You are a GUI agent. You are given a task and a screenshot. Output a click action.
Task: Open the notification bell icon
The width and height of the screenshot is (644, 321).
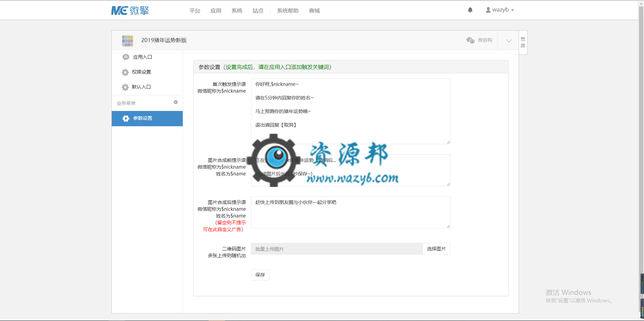(x=470, y=10)
